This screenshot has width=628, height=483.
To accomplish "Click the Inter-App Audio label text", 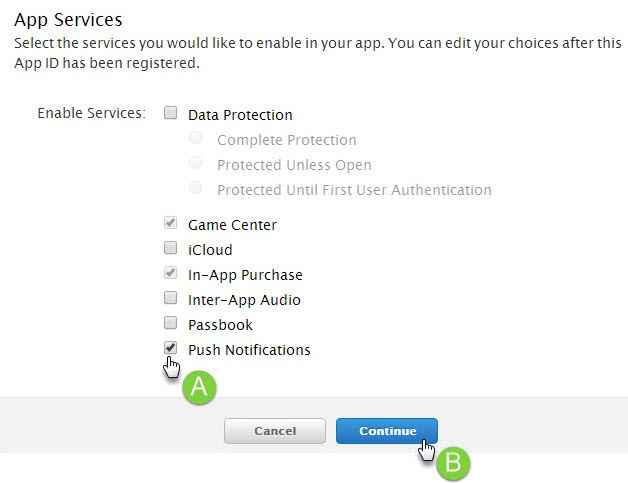I will [x=244, y=300].
